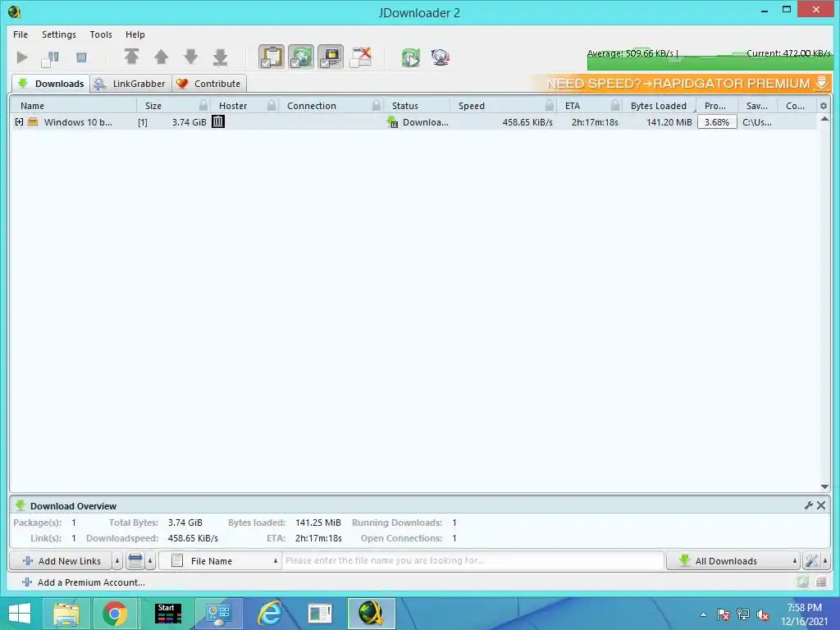Screen dimensions: 840x630
Task: Click the update check globe icon
Action: tap(440, 57)
